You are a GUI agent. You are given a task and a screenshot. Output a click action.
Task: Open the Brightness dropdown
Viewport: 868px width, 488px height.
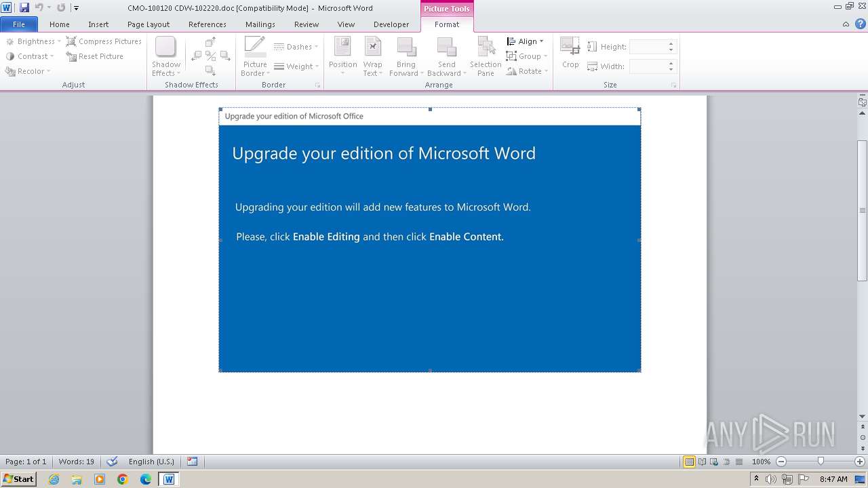click(33, 41)
